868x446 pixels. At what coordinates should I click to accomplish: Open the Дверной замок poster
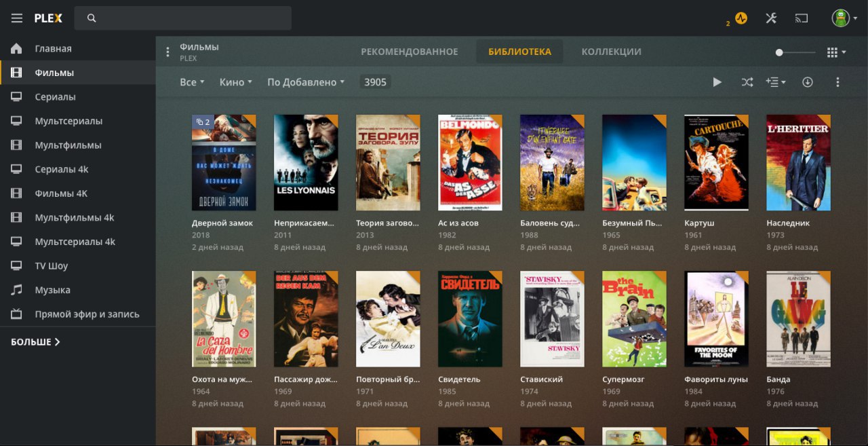click(x=224, y=163)
